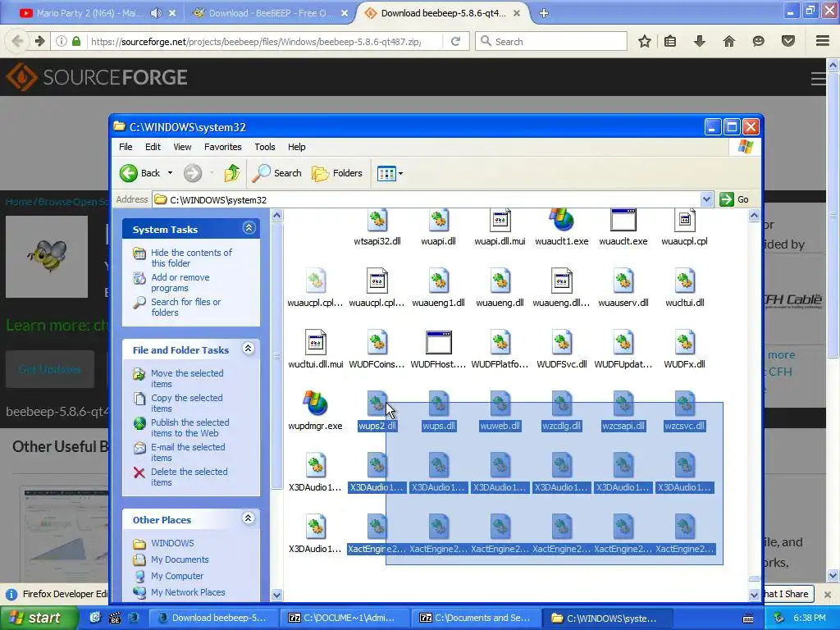Switch to Mario Party 2 (N64) tab

(x=89, y=13)
